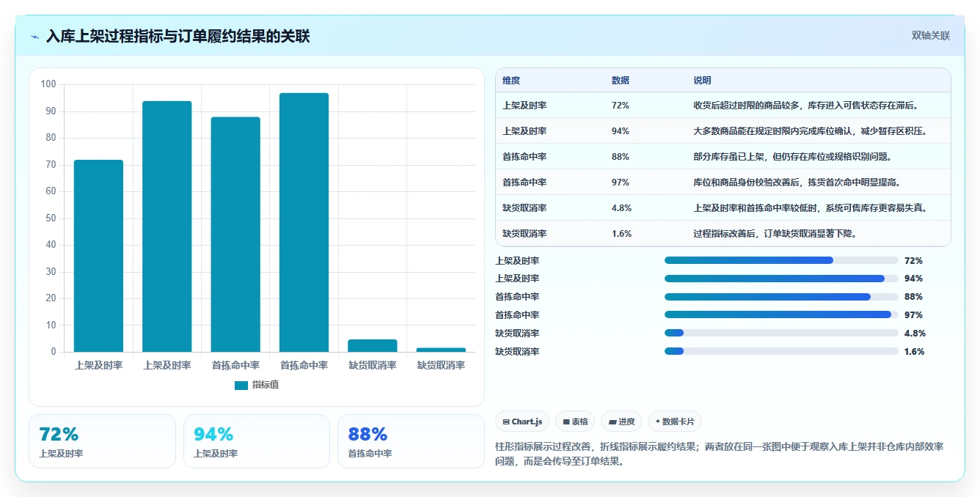Click the 数据 column header
The height and width of the screenshot is (497, 980).
(x=620, y=81)
